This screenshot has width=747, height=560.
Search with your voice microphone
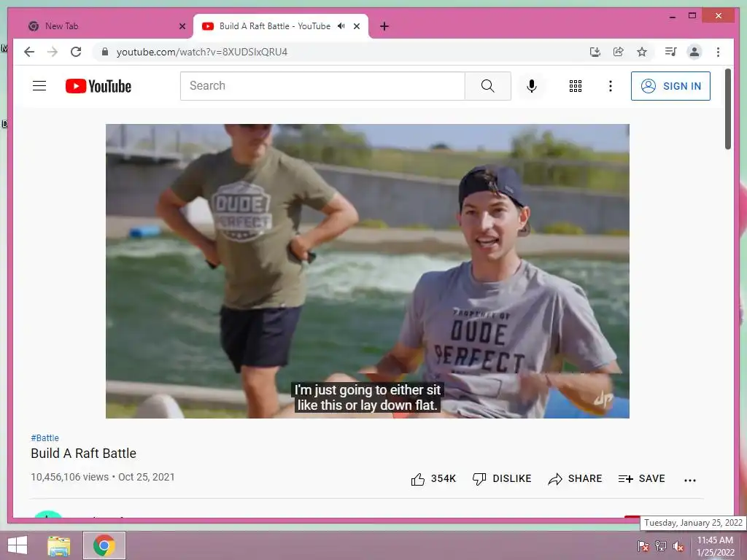coord(532,86)
